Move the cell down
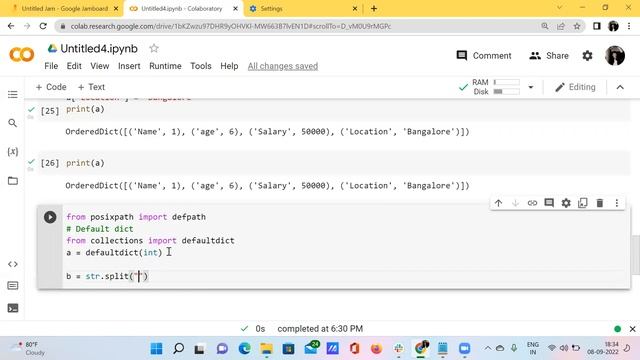The height and width of the screenshot is (360, 640). point(515,203)
